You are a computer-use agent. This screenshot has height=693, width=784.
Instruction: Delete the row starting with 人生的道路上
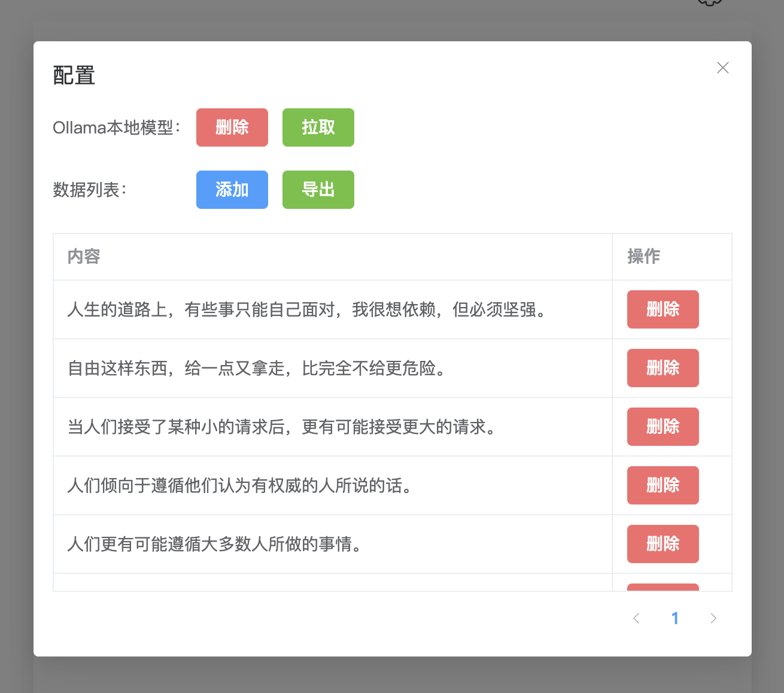point(663,309)
